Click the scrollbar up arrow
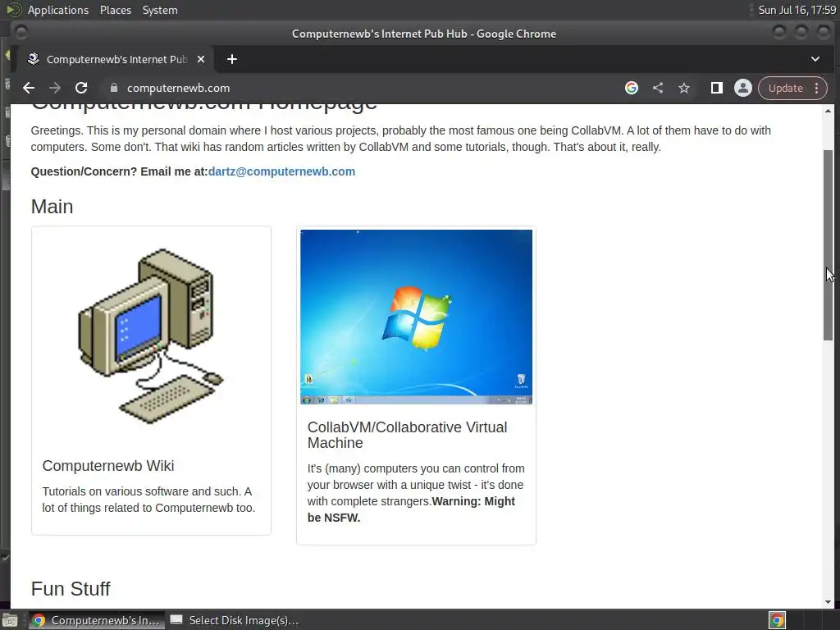 [x=829, y=111]
